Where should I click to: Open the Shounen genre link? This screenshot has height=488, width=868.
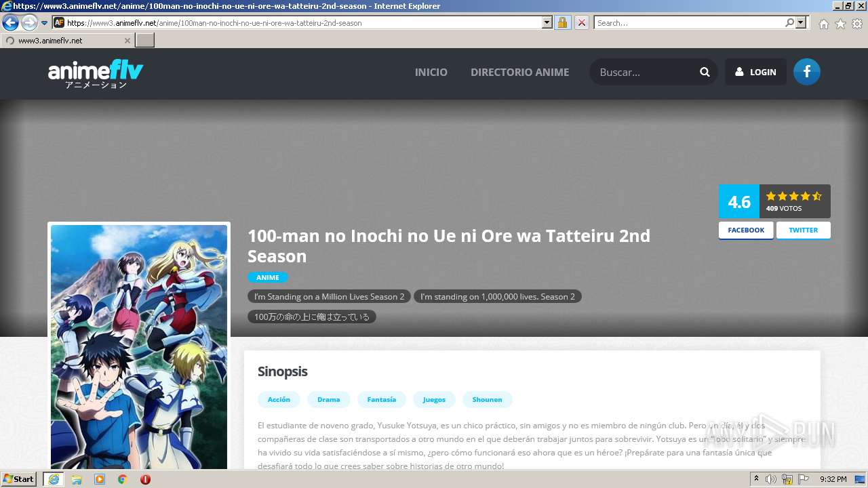tap(488, 399)
